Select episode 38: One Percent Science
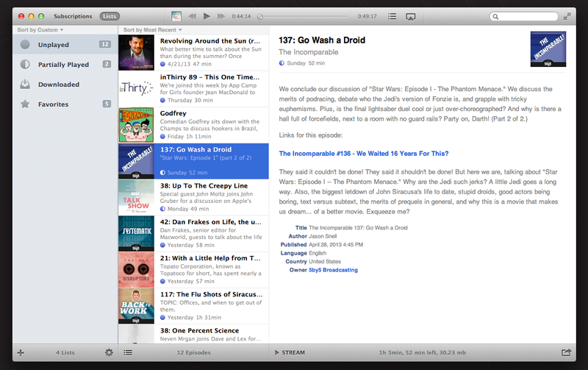The height and width of the screenshot is (370, 588). point(193,334)
